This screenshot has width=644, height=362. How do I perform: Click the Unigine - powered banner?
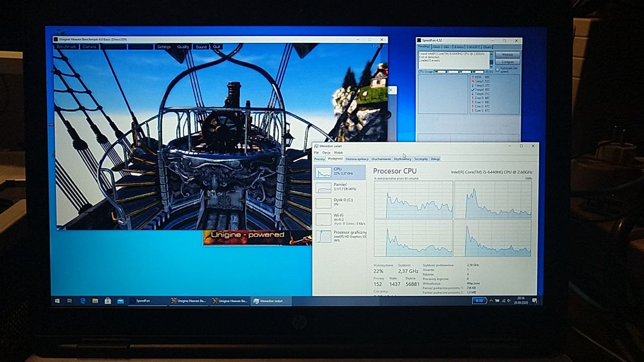[x=257, y=237]
